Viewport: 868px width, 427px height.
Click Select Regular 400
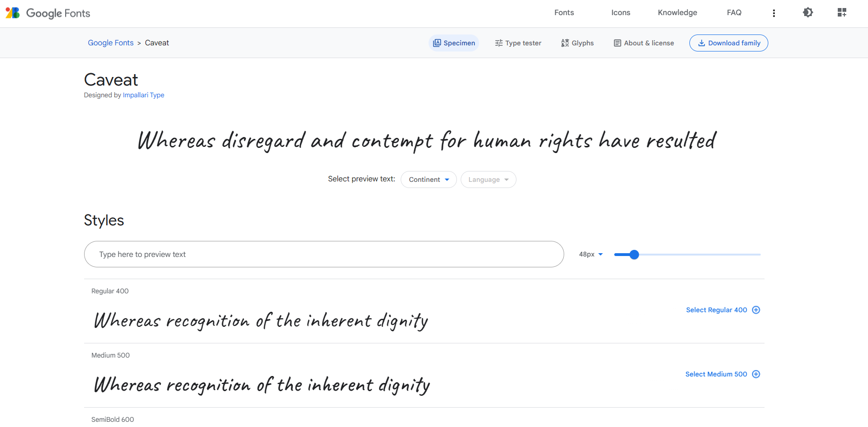pyautogui.click(x=716, y=310)
